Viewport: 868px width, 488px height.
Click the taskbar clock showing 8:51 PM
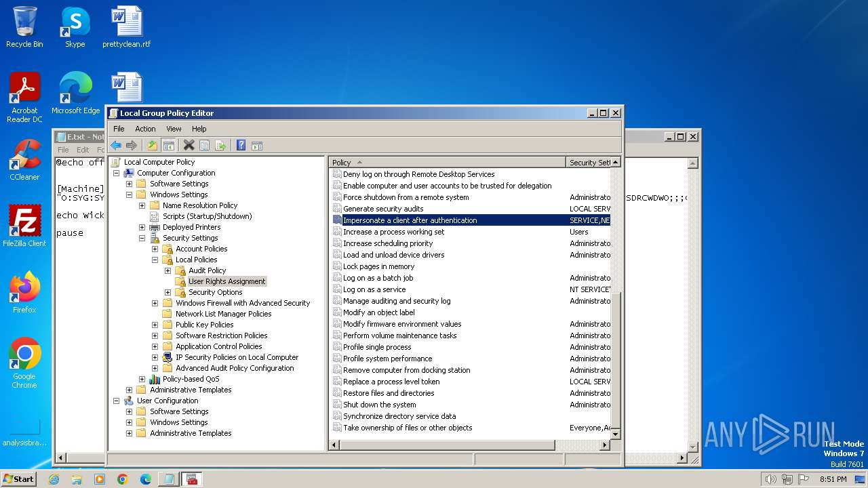coord(833,479)
